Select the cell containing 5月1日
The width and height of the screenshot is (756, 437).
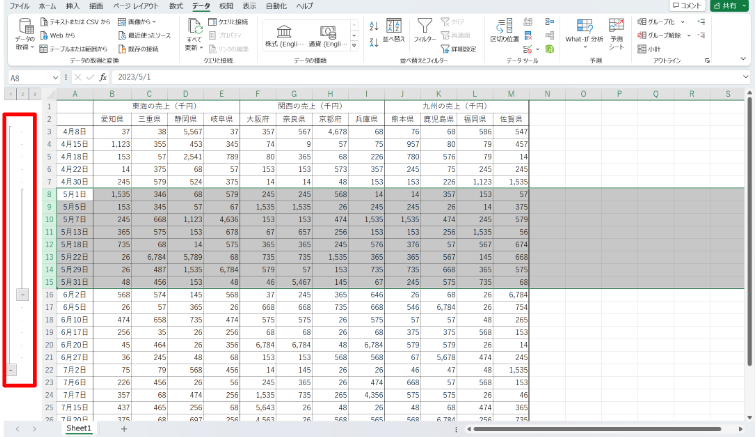pos(75,194)
